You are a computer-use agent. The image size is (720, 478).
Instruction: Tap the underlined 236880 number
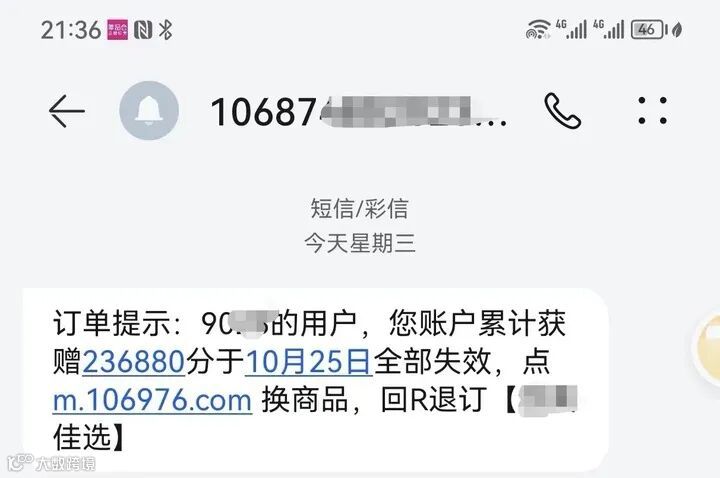(x=134, y=361)
